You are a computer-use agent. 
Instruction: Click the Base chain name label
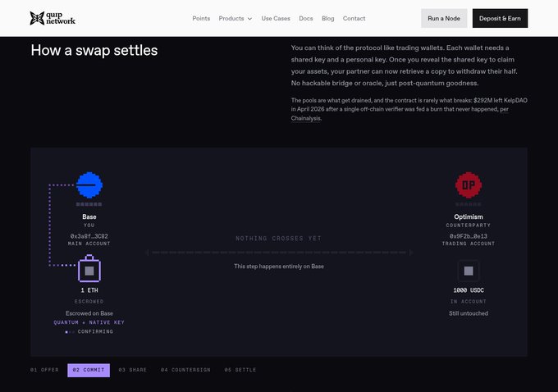(x=89, y=217)
